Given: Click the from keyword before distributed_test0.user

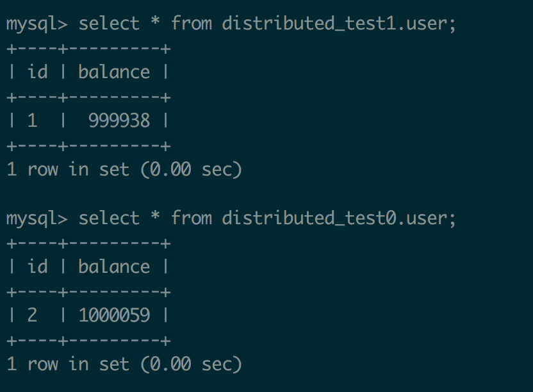Looking at the screenshot, I should (191, 218).
